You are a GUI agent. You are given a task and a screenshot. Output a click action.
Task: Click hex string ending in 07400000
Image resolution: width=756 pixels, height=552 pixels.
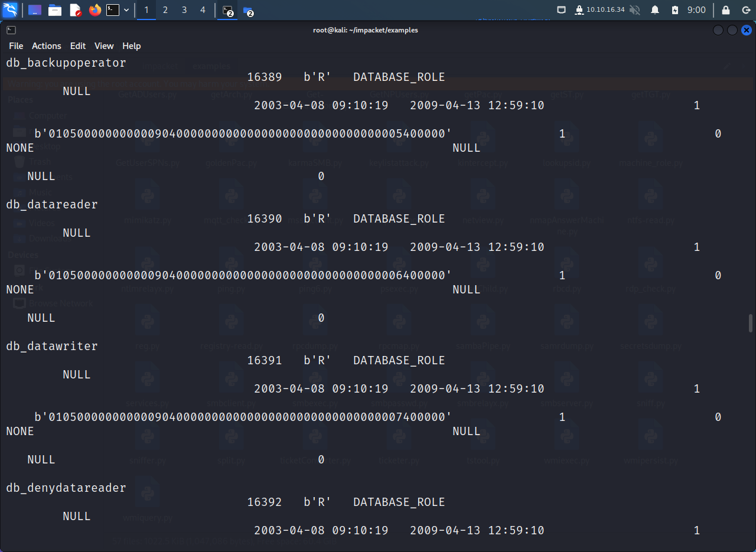[x=243, y=417]
